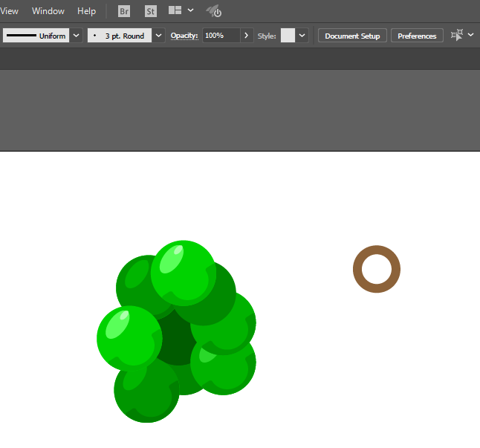
Task: Open the graphic Style dropdown arrow
Action: click(x=302, y=36)
